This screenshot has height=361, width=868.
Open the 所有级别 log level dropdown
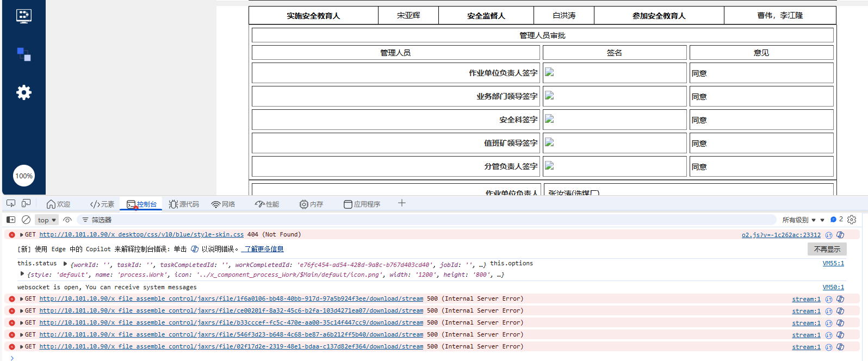click(799, 220)
